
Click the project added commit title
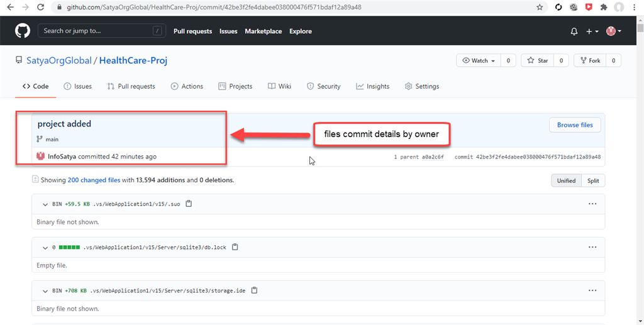click(x=64, y=123)
